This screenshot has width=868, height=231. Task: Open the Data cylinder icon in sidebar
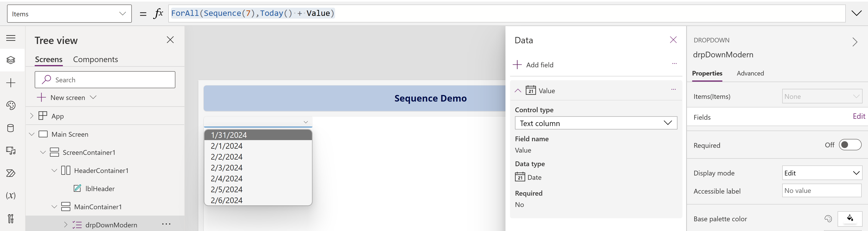[11, 128]
